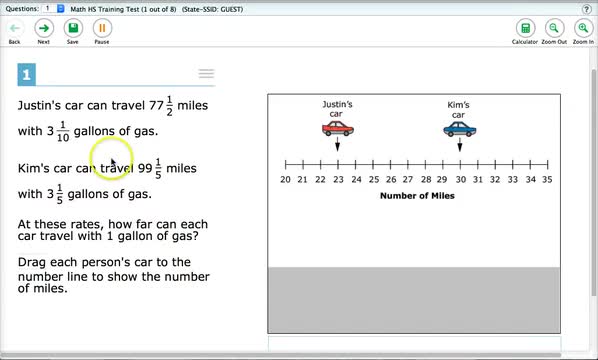Go to the Next question
The image size is (598, 360).
tap(44, 28)
